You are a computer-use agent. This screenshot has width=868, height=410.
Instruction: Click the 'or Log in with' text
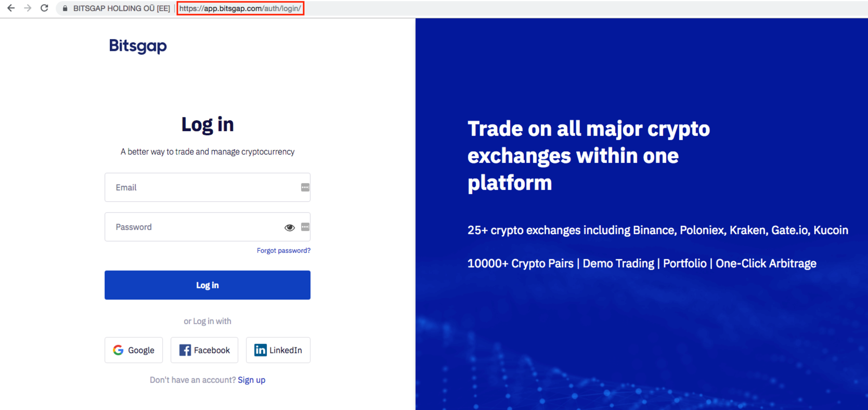coord(208,321)
